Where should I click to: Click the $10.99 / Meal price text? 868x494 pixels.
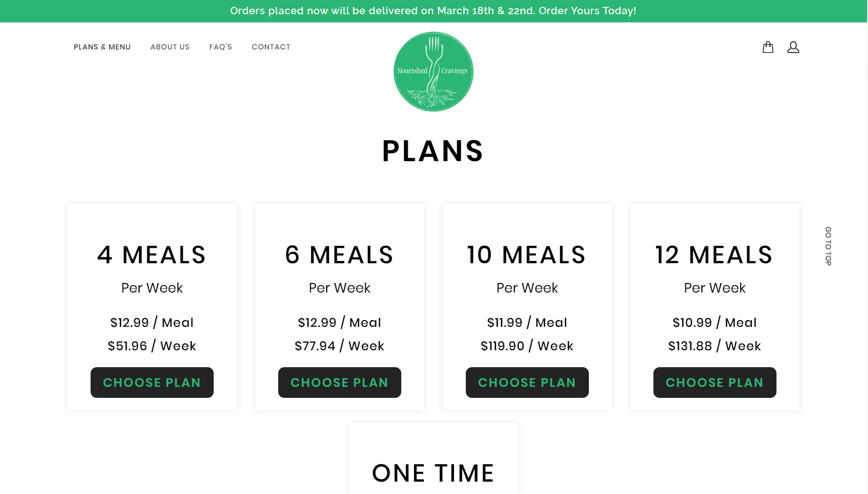pyautogui.click(x=715, y=322)
